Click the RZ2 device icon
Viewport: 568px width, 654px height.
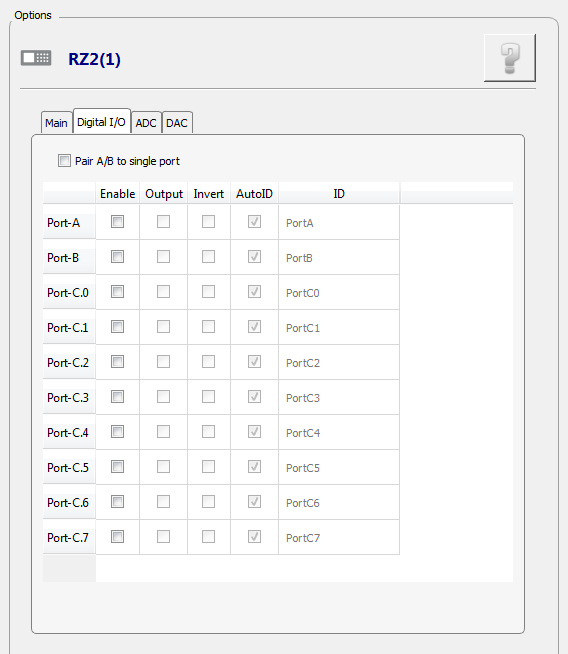(36, 58)
